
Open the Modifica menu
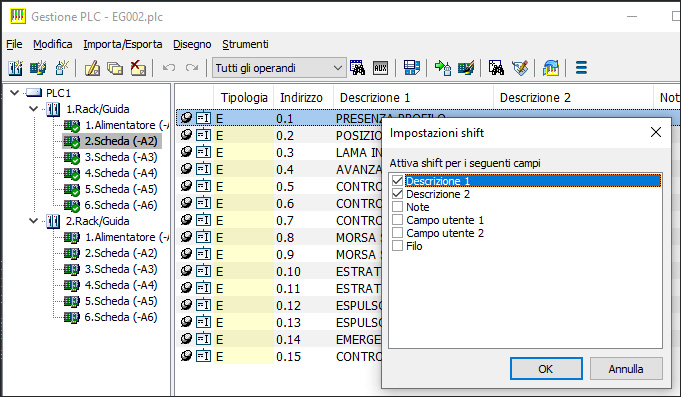[x=53, y=44]
